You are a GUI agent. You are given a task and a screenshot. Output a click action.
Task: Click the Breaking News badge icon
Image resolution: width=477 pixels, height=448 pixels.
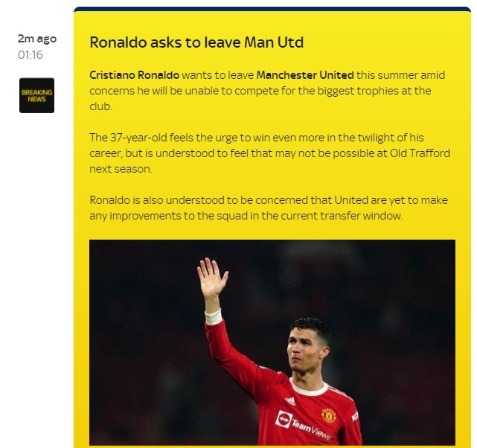pyautogui.click(x=36, y=95)
